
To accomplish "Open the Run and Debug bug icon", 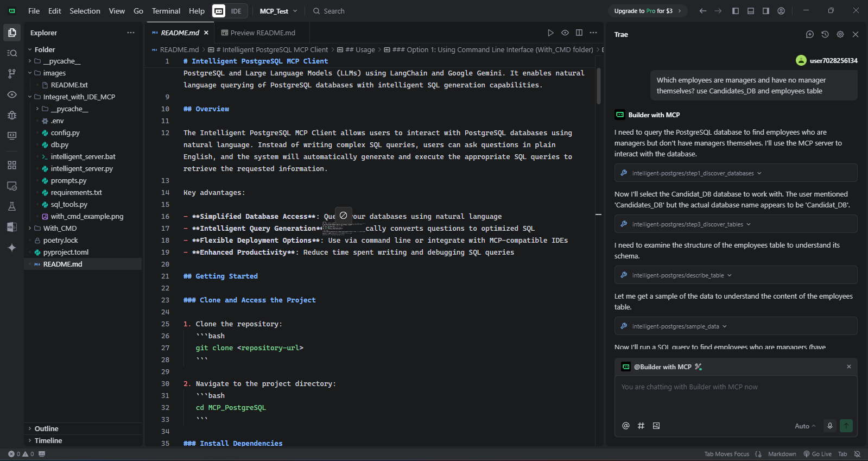I will click(12, 115).
